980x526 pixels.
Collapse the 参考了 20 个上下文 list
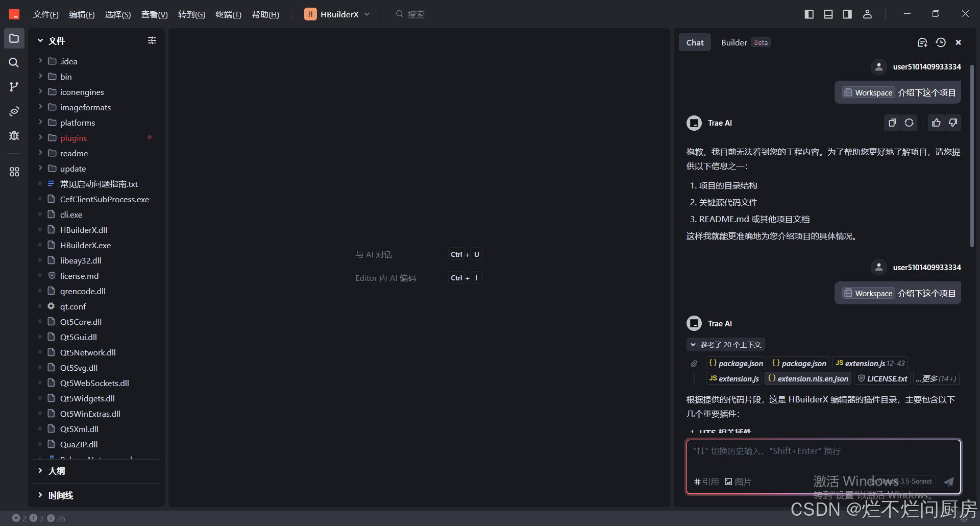[725, 345]
